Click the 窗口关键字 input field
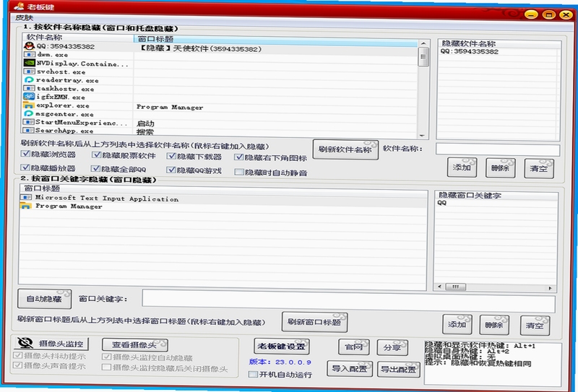This screenshot has height=392, width=578. pyautogui.click(x=348, y=300)
